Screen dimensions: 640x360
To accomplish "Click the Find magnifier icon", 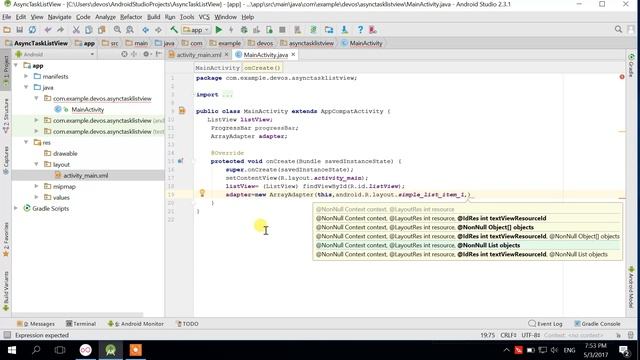I will [x=118, y=30].
